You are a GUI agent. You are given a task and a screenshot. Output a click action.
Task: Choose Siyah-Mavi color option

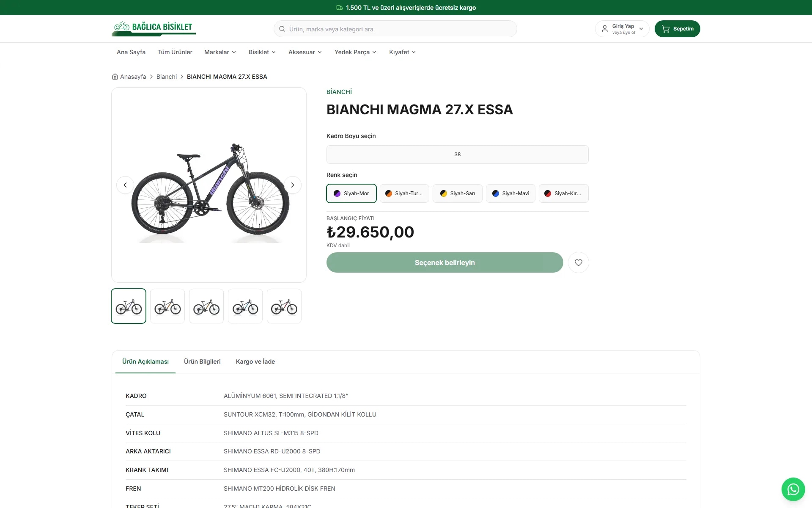pyautogui.click(x=510, y=193)
